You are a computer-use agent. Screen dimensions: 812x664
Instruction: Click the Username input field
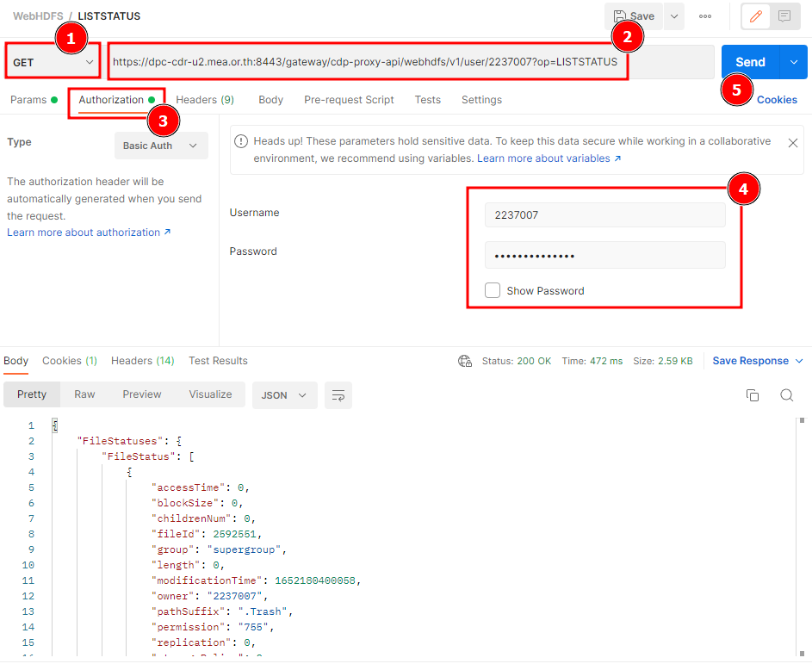[x=604, y=215]
